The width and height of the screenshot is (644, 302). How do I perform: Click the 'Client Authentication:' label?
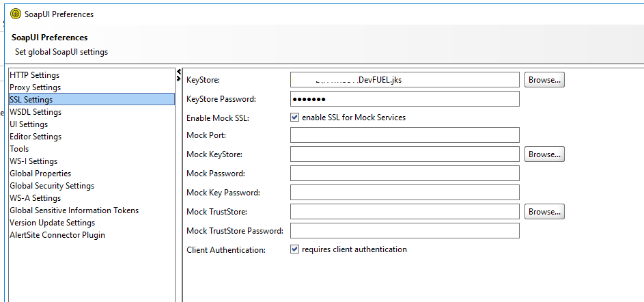(226, 250)
